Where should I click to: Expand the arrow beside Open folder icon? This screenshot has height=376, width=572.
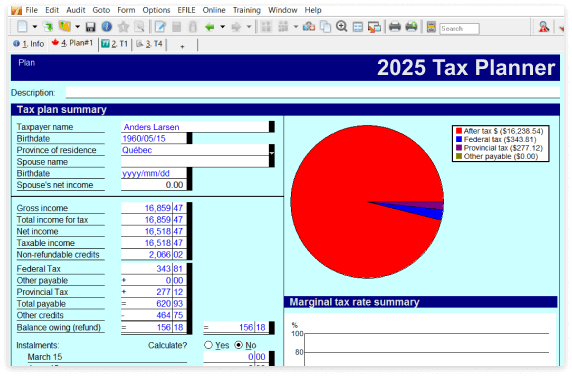click(x=77, y=27)
